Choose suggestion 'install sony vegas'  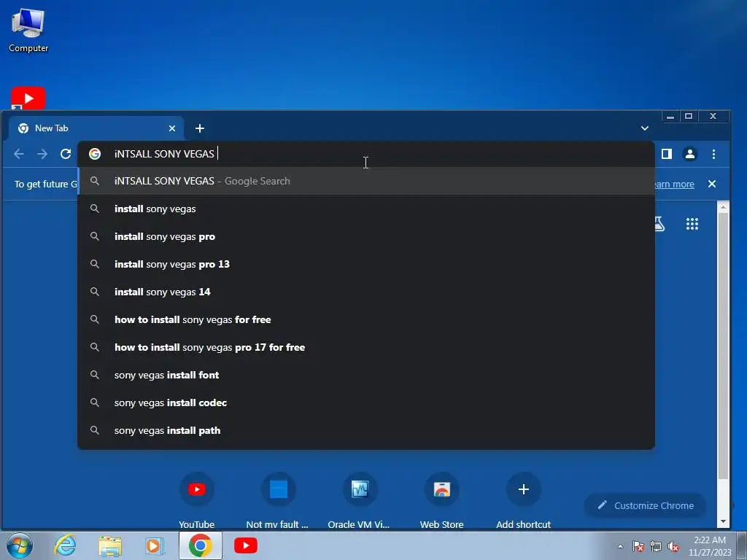366,209
